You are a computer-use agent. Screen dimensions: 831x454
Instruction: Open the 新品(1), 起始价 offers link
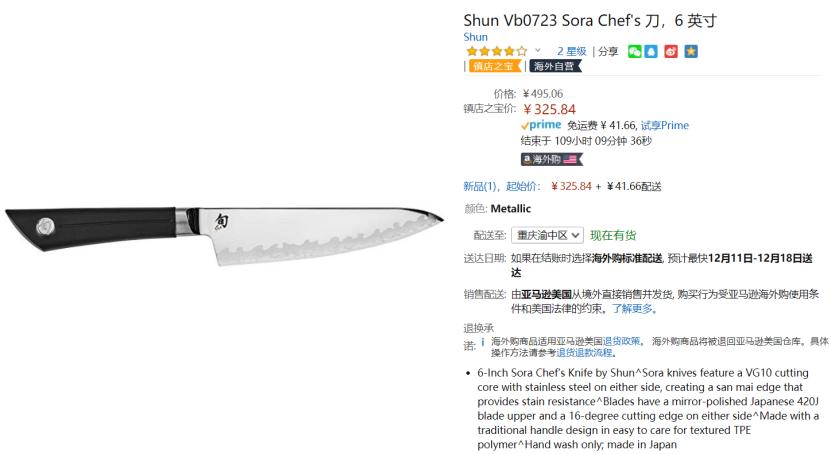coord(502,186)
